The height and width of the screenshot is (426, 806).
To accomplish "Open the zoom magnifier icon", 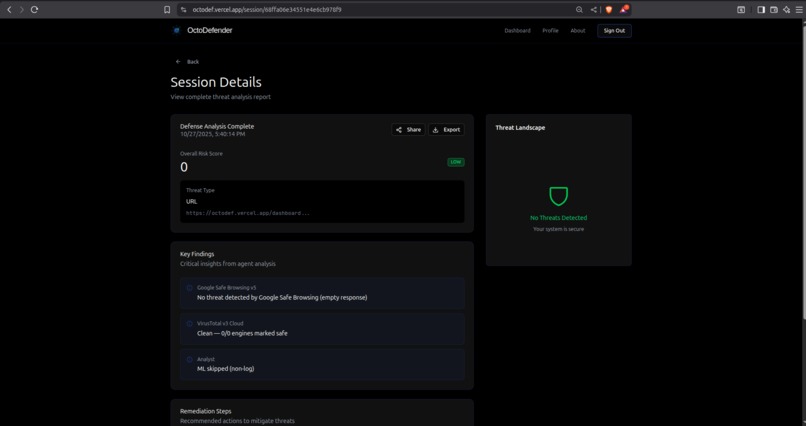I will [579, 9].
